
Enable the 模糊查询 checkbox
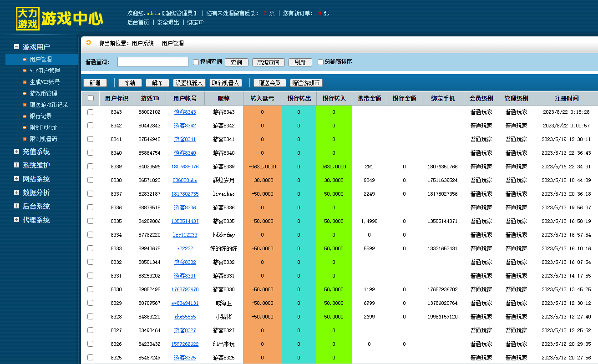pos(196,62)
